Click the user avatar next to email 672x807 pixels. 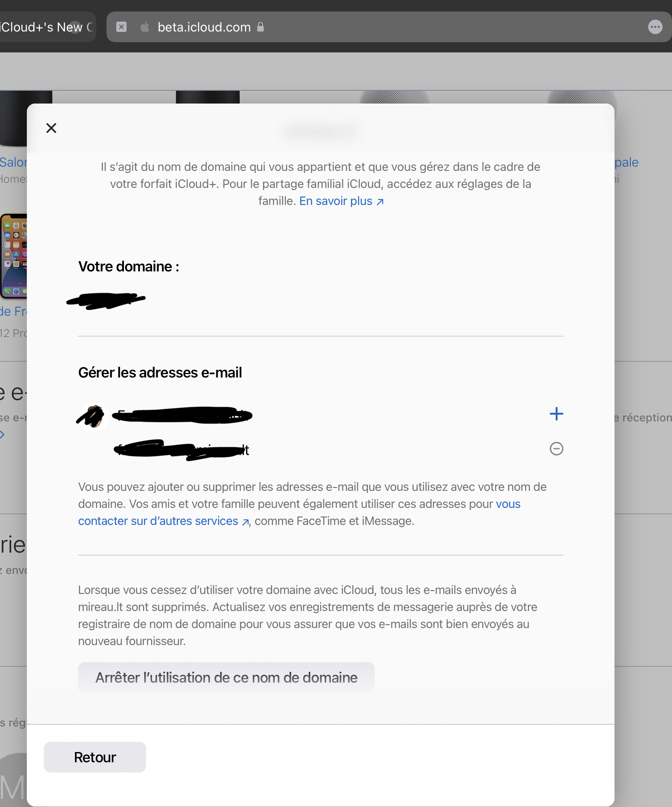(x=93, y=416)
